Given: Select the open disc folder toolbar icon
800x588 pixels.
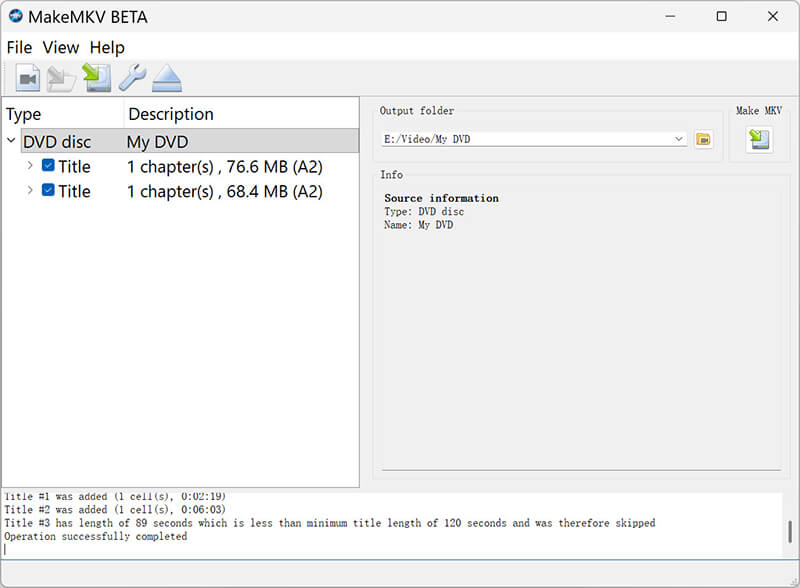Looking at the screenshot, I should tap(62, 77).
